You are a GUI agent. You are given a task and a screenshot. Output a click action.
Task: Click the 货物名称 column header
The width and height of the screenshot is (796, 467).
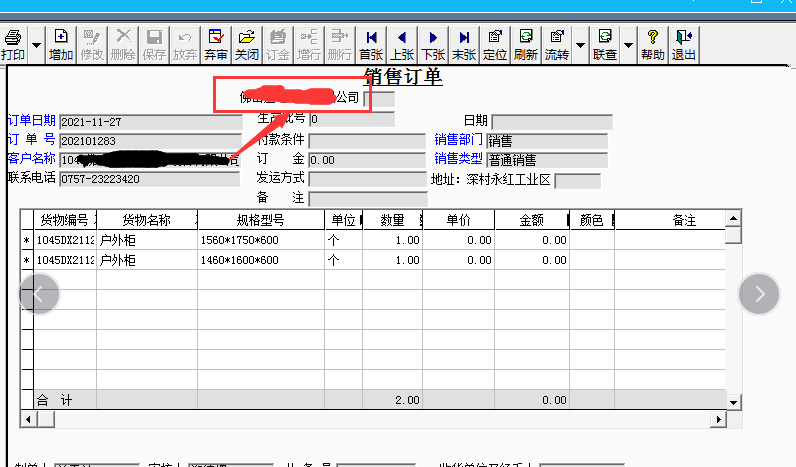click(147, 220)
